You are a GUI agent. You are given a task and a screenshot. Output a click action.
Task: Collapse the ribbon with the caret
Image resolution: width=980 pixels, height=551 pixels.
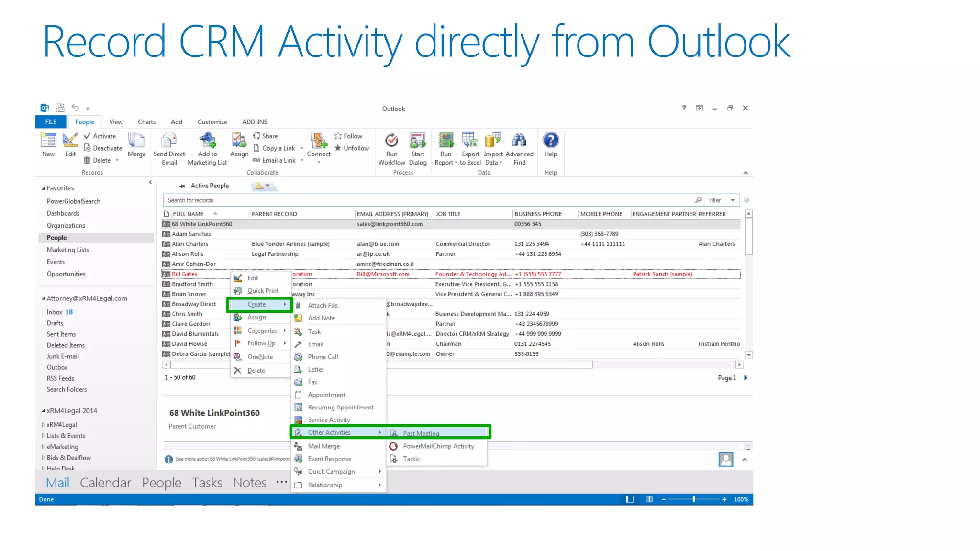tap(746, 173)
